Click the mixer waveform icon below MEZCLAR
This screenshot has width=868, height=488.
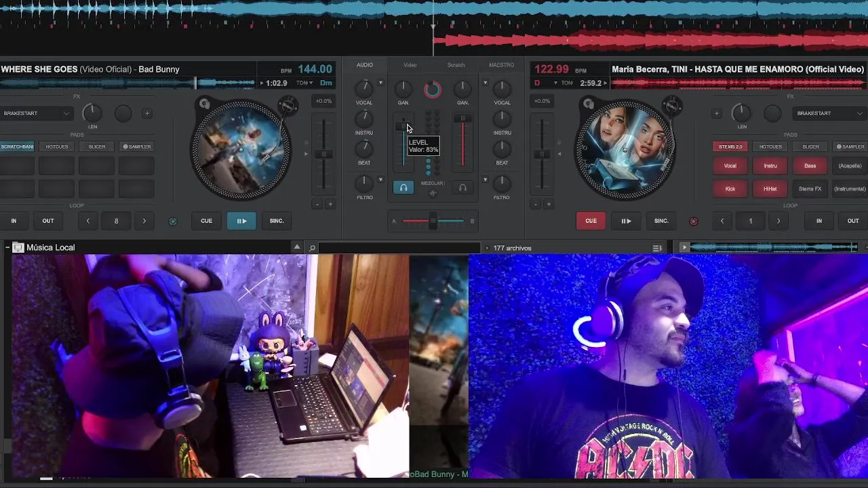(x=433, y=193)
